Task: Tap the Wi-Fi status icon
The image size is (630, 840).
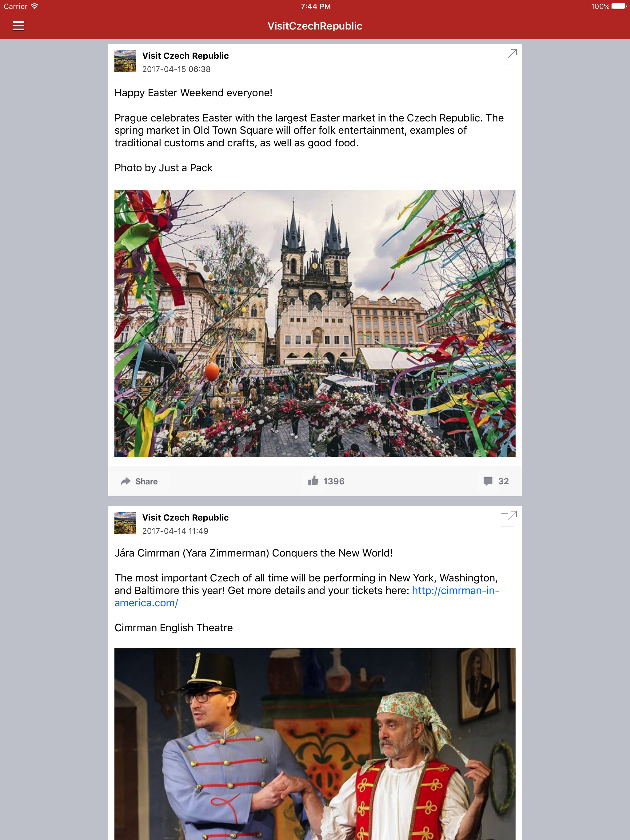Action: point(34,6)
